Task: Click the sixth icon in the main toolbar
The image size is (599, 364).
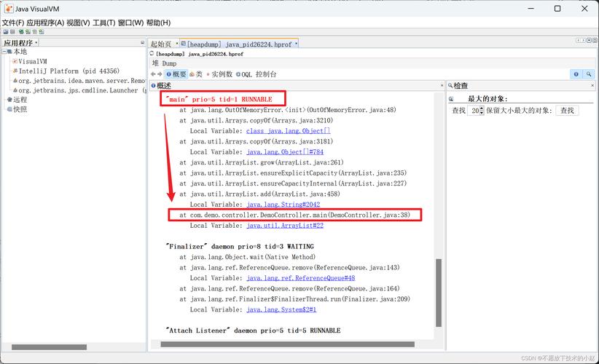Action: pos(42,32)
